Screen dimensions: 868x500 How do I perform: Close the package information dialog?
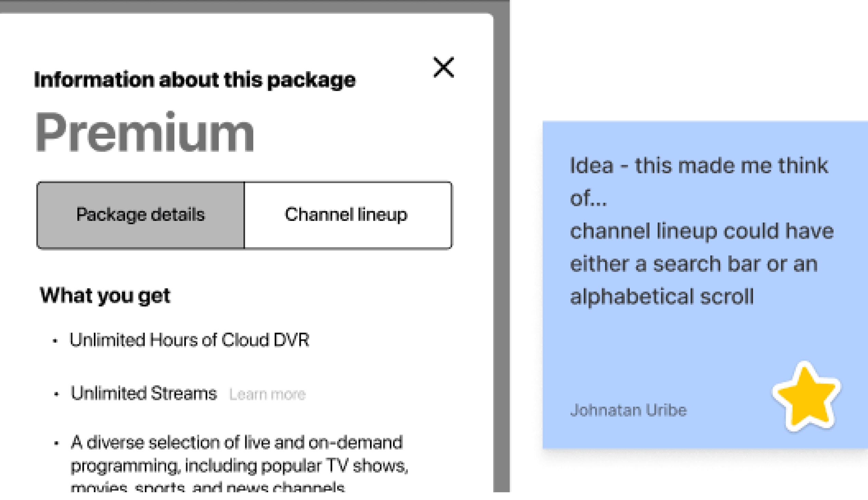coord(444,68)
